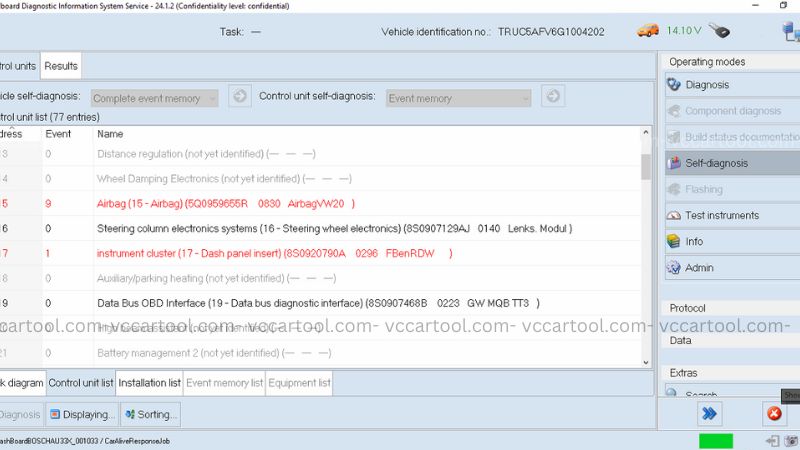This screenshot has width=800, height=450.
Task: Select Self-diagnosis mode
Action: coord(732,163)
